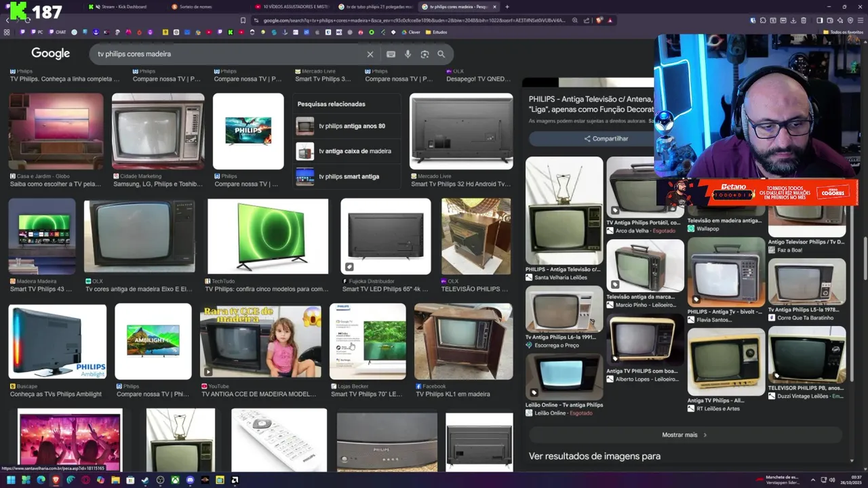Search by image with Google Lens
The height and width of the screenshot is (488, 868).
coord(425,54)
